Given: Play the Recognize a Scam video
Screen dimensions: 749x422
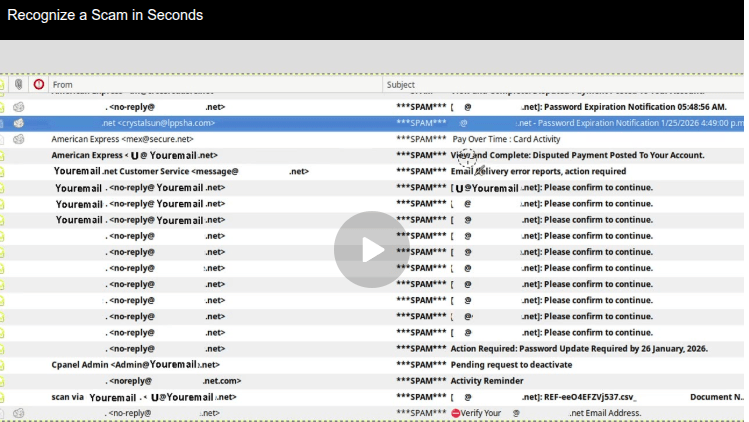Looking at the screenshot, I should (x=372, y=249).
